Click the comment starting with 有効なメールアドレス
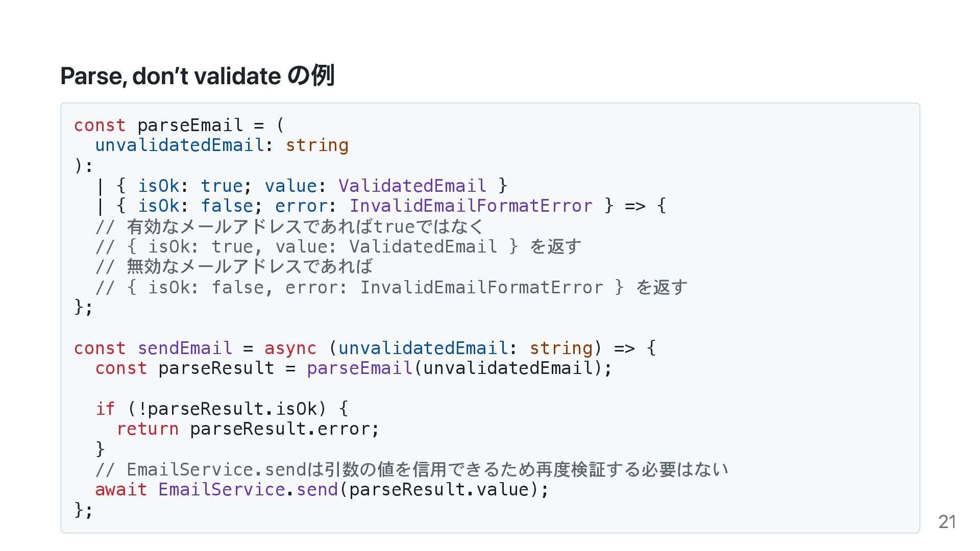This screenshot has height=551, width=980. tap(289, 227)
